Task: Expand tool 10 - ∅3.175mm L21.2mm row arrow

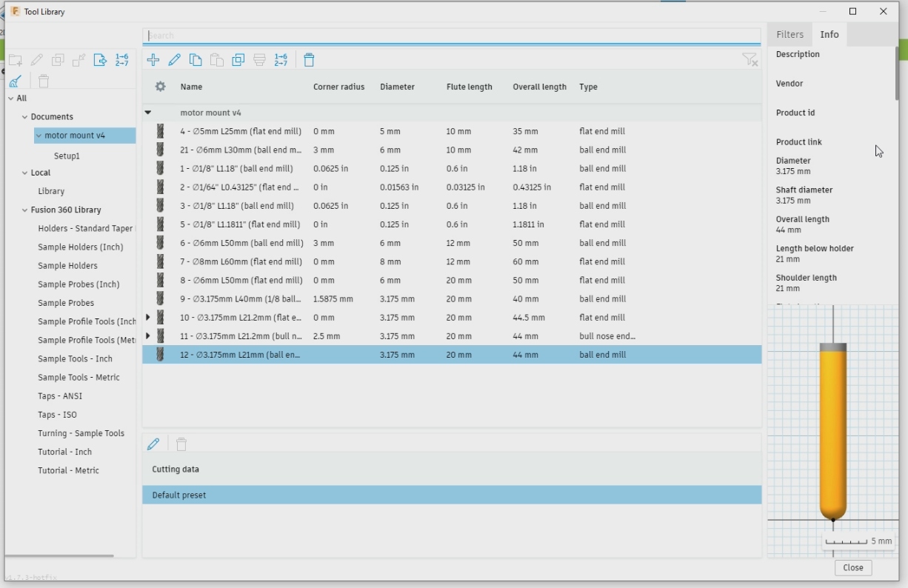Action: pos(148,317)
